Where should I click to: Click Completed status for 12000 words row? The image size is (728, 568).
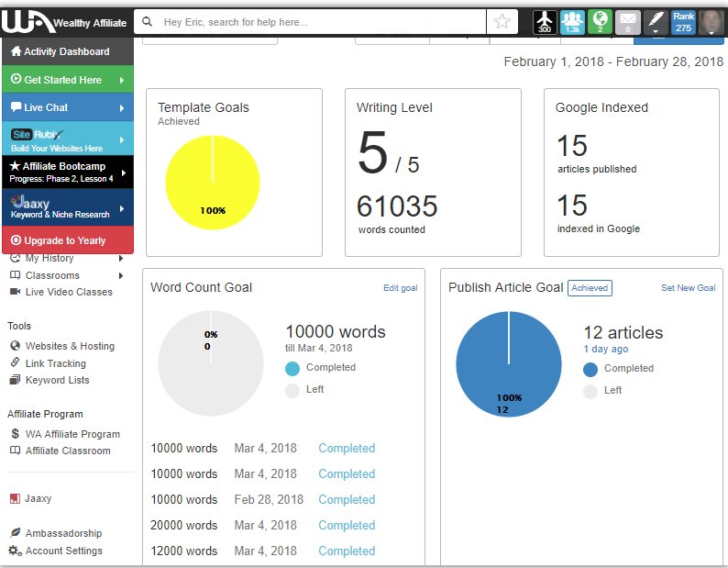347,551
